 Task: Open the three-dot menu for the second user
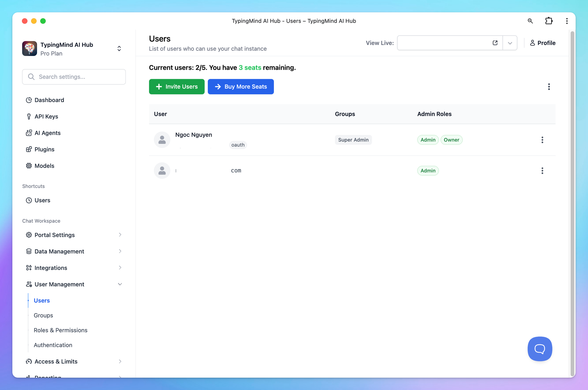[x=542, y=171]
